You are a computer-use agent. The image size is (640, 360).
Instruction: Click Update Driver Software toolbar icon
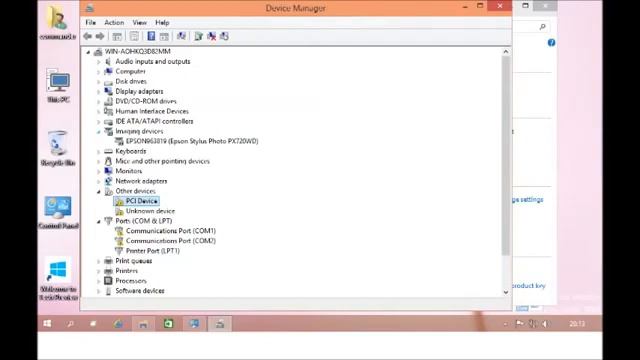198,36
